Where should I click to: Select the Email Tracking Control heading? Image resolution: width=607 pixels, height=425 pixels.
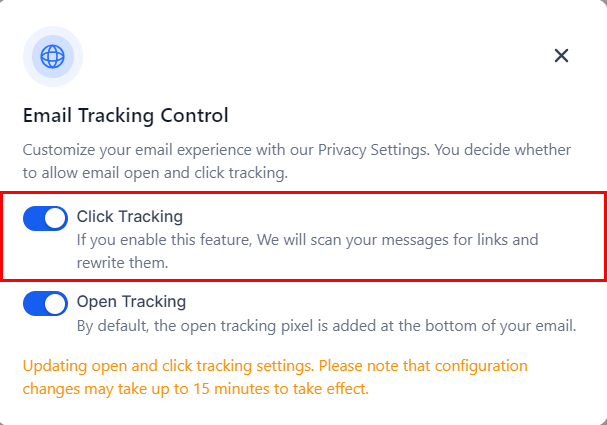click(x=126, y=115)
